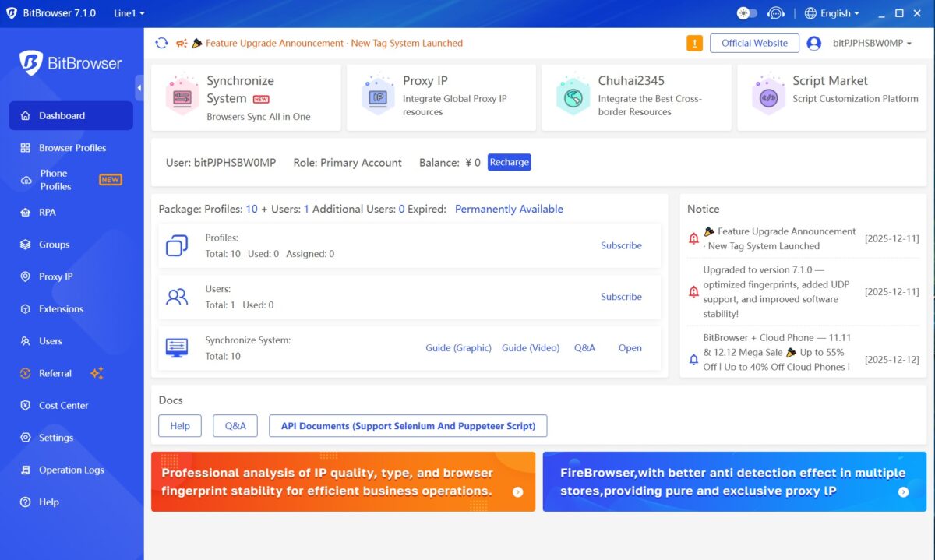
Task: Click the Script Market code icon
Action: click(768, 97)
